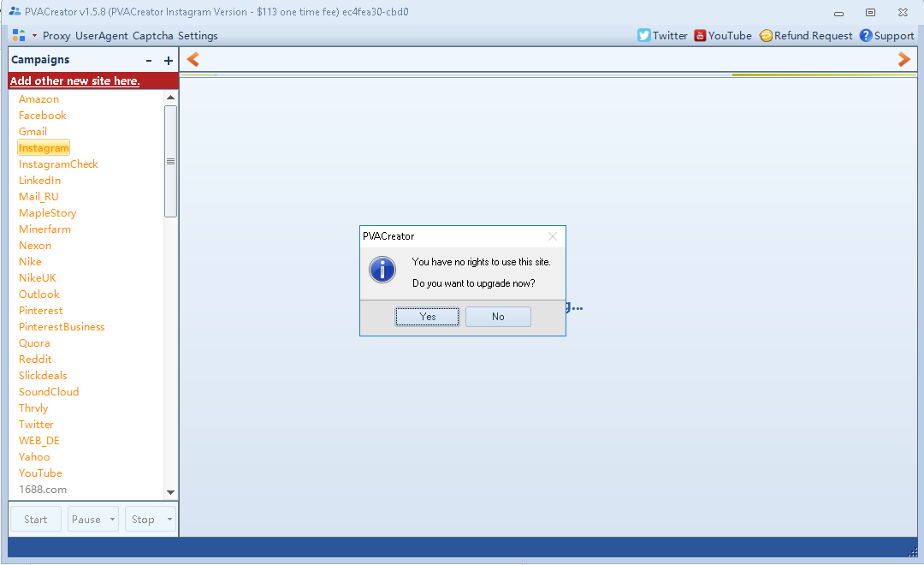Viewport: 924px width, 565px height.
Task: Click the right orange navigation arrow
Action: [904, 59]
